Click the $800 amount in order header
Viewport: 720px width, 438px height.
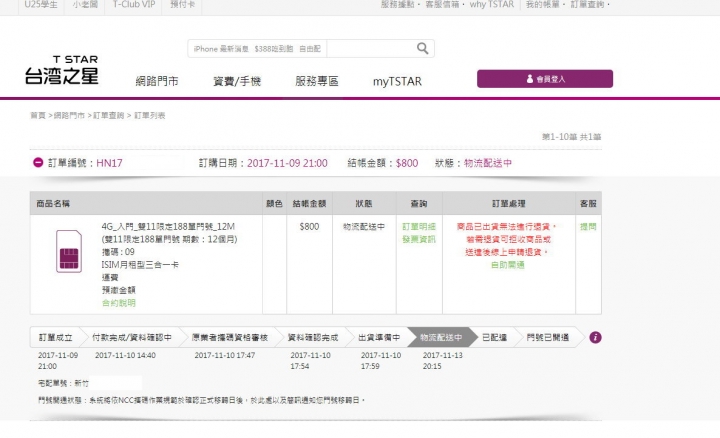(407, 163)
